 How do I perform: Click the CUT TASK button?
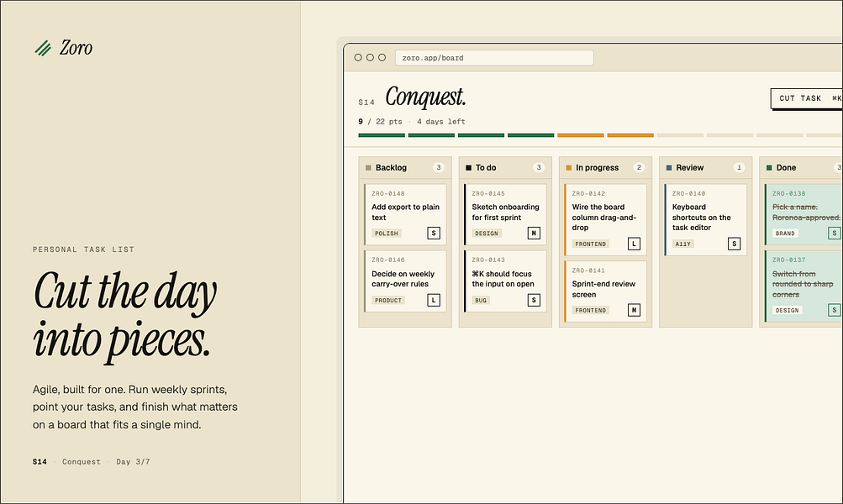point(807,98)
